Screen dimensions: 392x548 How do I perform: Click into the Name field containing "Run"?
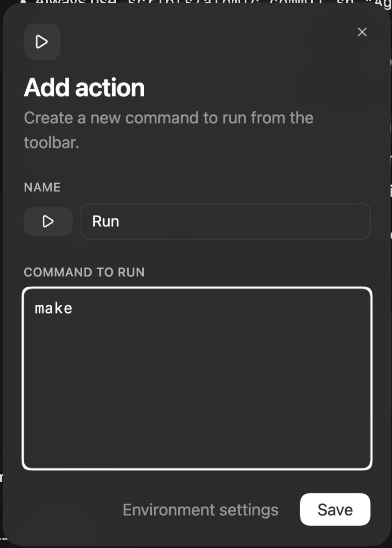tap(225, 221)
